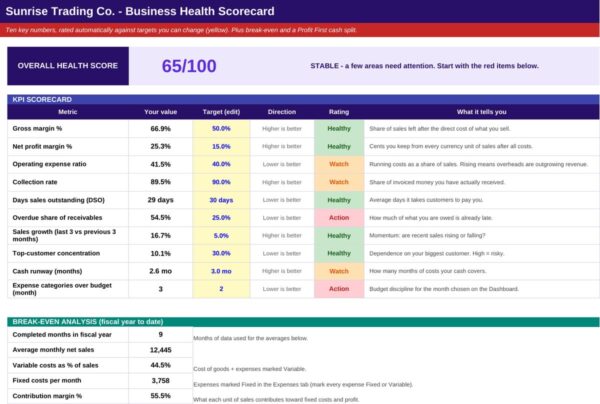The image size is (600, 404).
Task: Click Collection rate value 89.5%
Action: [161, 182]
